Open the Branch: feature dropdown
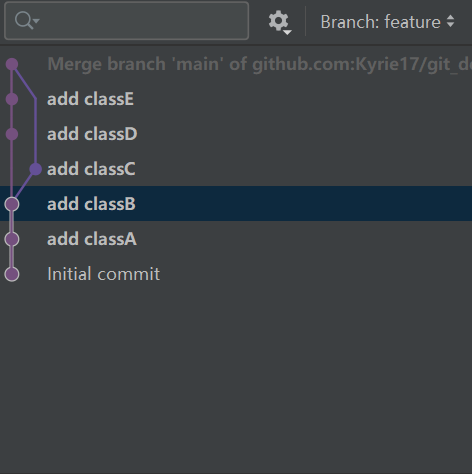The image size is (472, 474). 387,22
